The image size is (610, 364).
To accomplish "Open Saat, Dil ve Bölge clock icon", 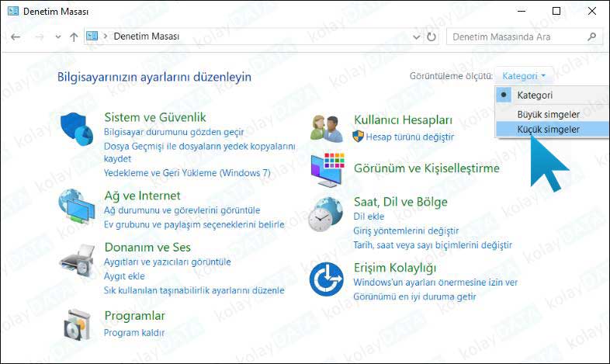I will tap(326, 214).
